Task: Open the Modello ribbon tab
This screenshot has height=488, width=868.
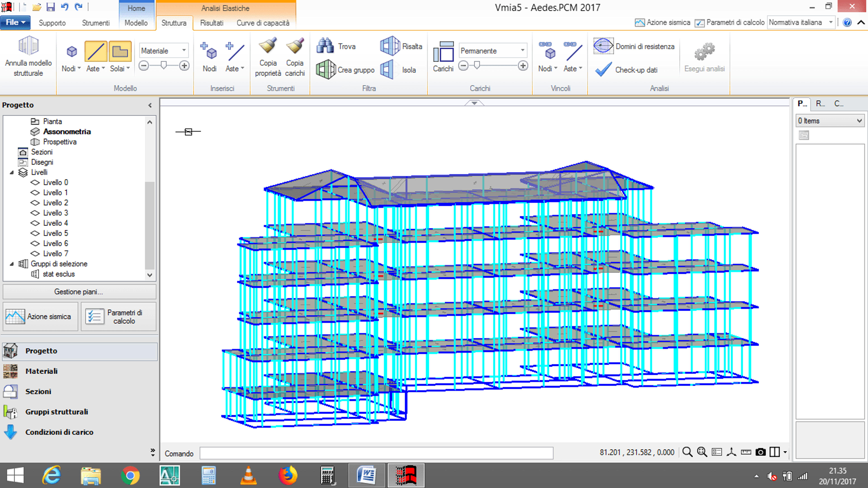Action: click(136, 23)
